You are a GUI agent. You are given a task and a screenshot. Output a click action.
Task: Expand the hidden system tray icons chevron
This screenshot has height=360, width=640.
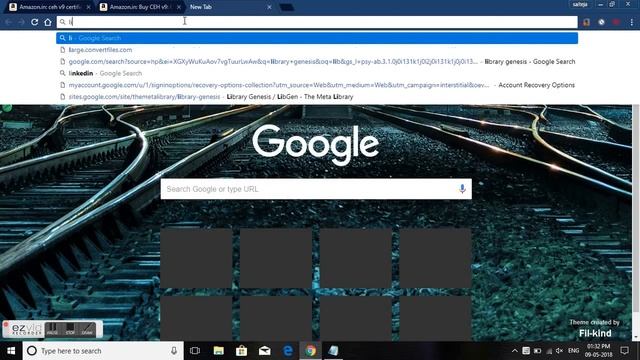515,351
